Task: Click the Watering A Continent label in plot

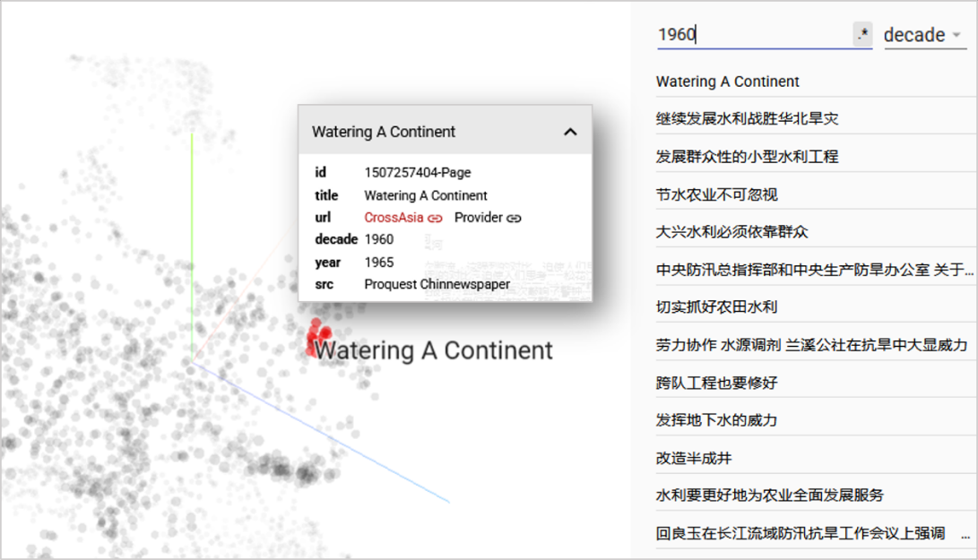Action: coord(434,350)
